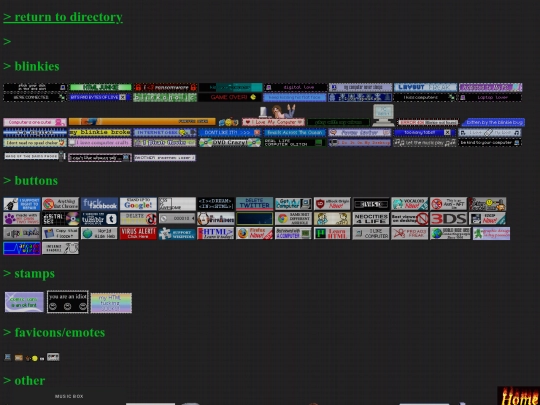Click the 'HTML learn it today' button

(x=216, y=233)
